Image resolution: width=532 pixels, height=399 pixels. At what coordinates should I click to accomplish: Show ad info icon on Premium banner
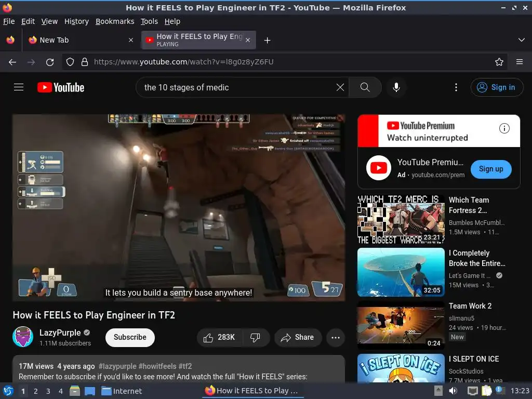pos(504,128)
